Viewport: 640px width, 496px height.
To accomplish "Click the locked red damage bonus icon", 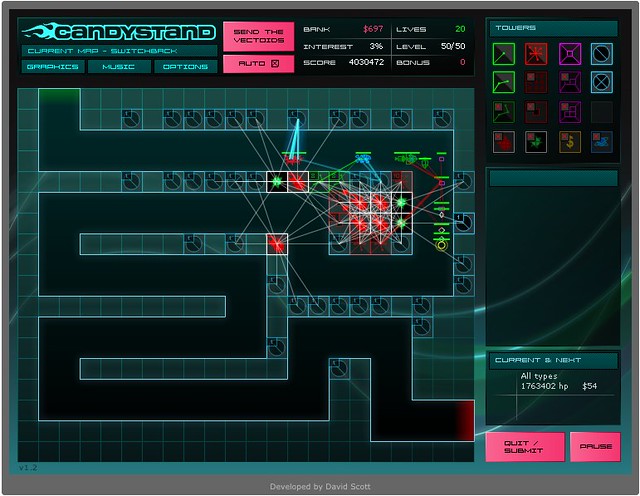I will pyautogui.click(x=503, y=142).
